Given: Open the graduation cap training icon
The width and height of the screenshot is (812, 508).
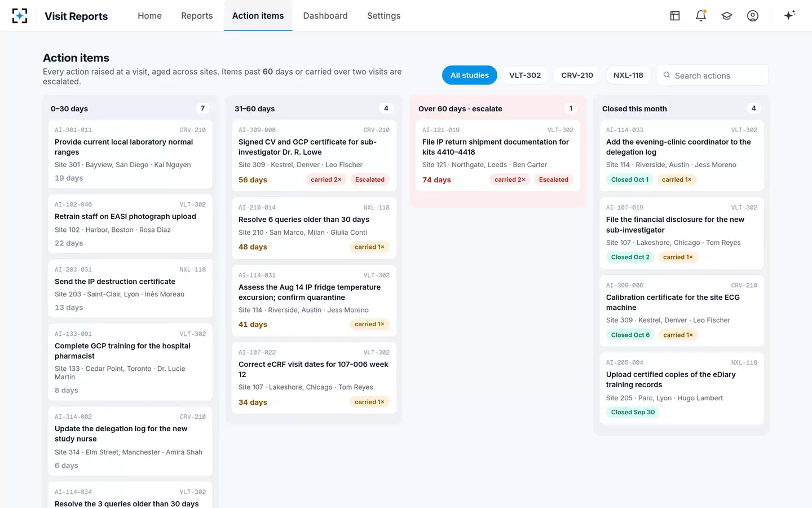Looking at the screenshot, I should 727,16.
